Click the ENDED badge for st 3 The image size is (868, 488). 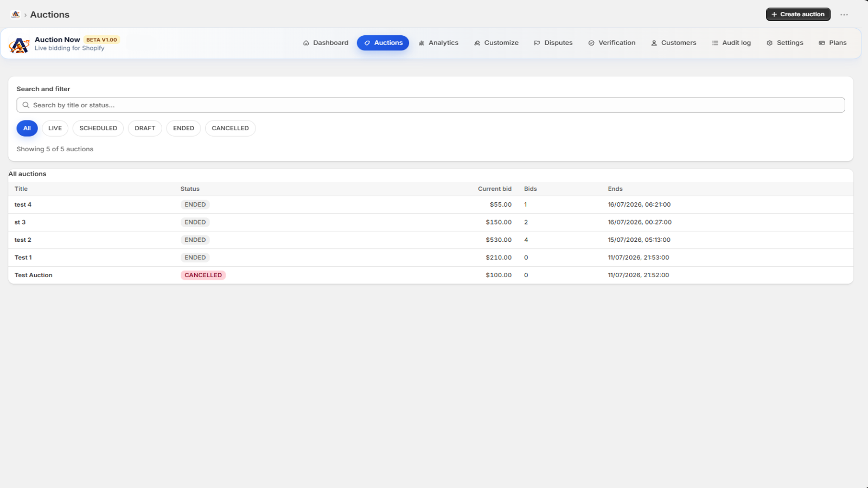click(195, 222)
